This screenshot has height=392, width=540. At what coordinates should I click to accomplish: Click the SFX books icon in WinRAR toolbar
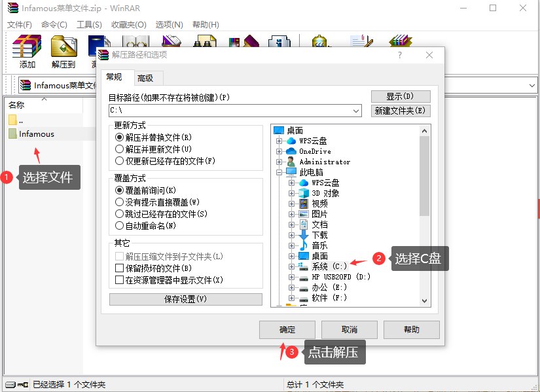pos(401,41)
